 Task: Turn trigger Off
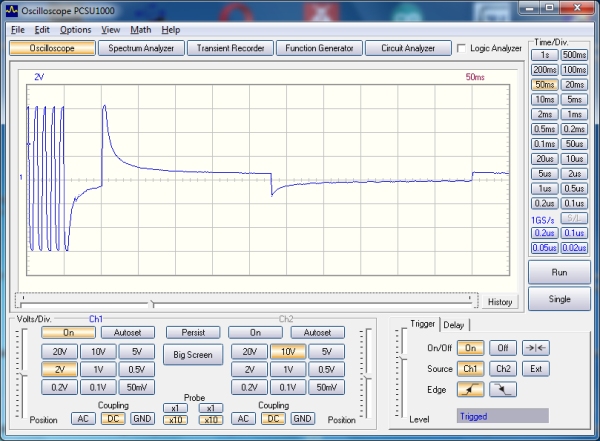503,347
